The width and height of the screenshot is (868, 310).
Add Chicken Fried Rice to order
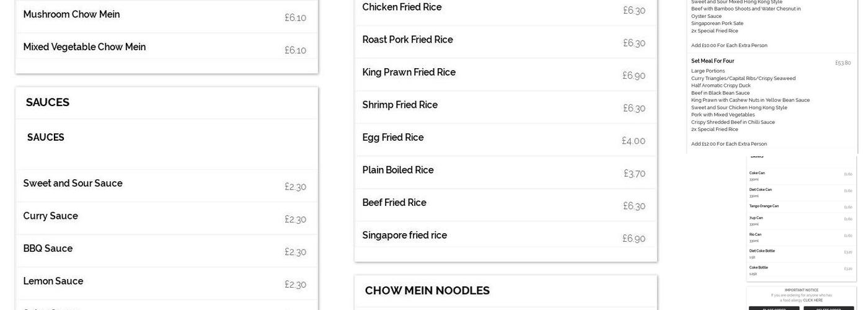[x=402, y=7]
